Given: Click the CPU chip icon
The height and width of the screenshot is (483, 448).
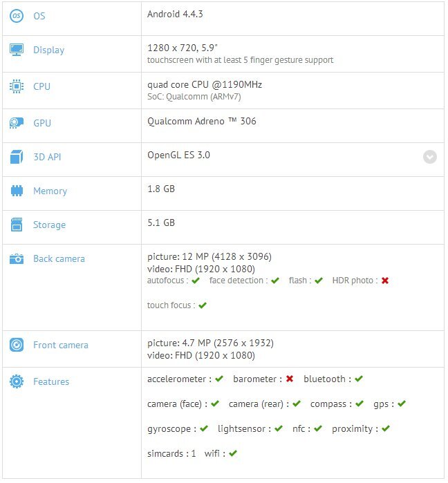Looking at the screenshot, I should point(17,86).
